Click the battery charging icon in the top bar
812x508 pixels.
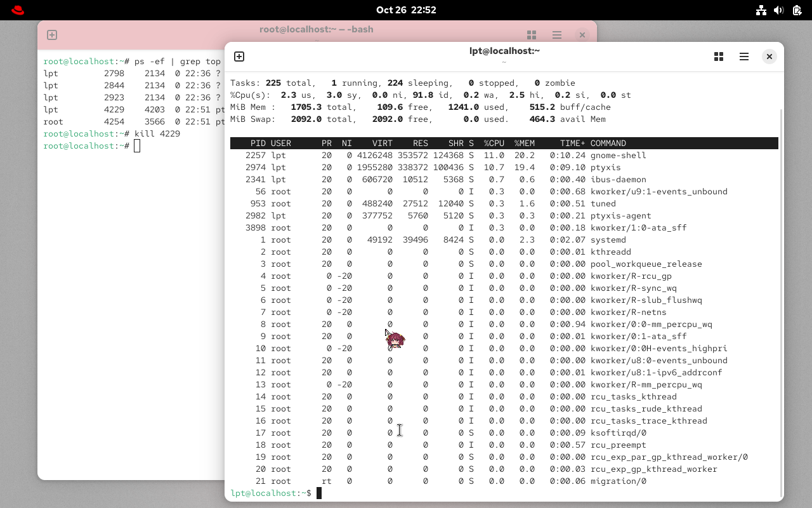point(796,10)
